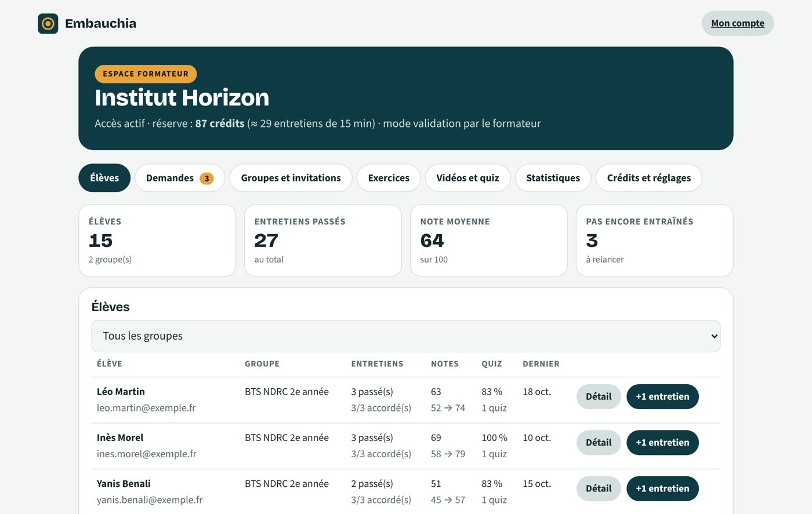Click the NOTES column header
Screen dimensions: 812x514
click(445, 364)
